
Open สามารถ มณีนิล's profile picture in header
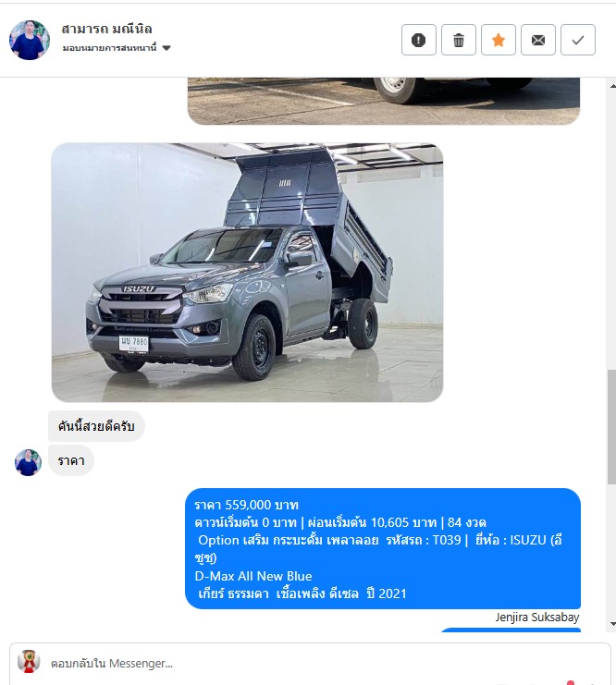point(30,40)
